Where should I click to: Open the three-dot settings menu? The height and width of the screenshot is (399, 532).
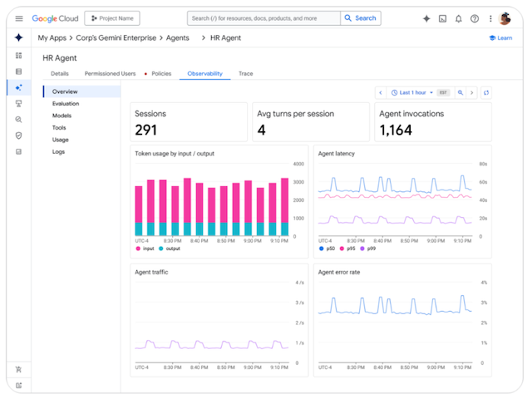point(490,18)
